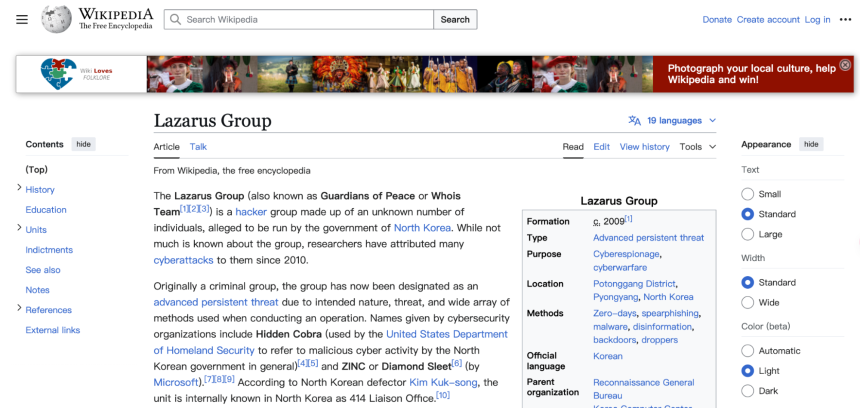Image resolution: width=860 pixels, height=408 pixels.
Task: Click the Wikipedia globe logo
Action: [56, 19]
